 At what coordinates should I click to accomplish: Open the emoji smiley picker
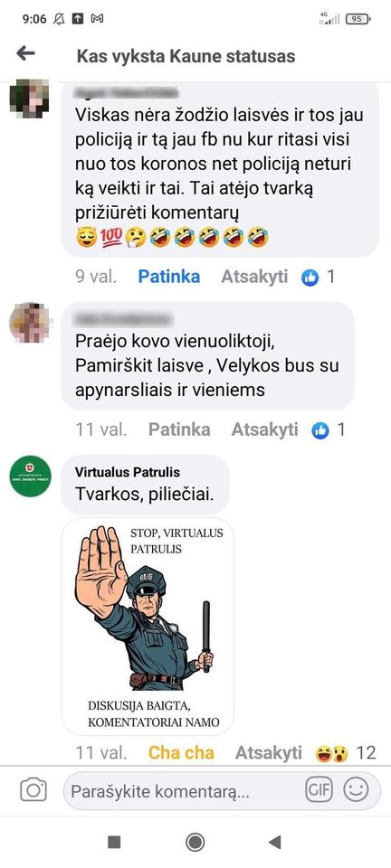click(x=356, y=790)
